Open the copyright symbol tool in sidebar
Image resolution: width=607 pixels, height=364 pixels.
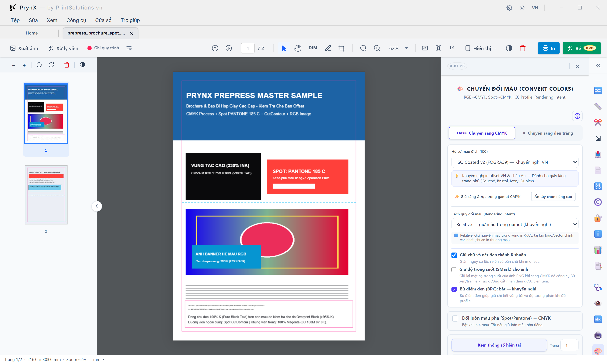point(598,202)
